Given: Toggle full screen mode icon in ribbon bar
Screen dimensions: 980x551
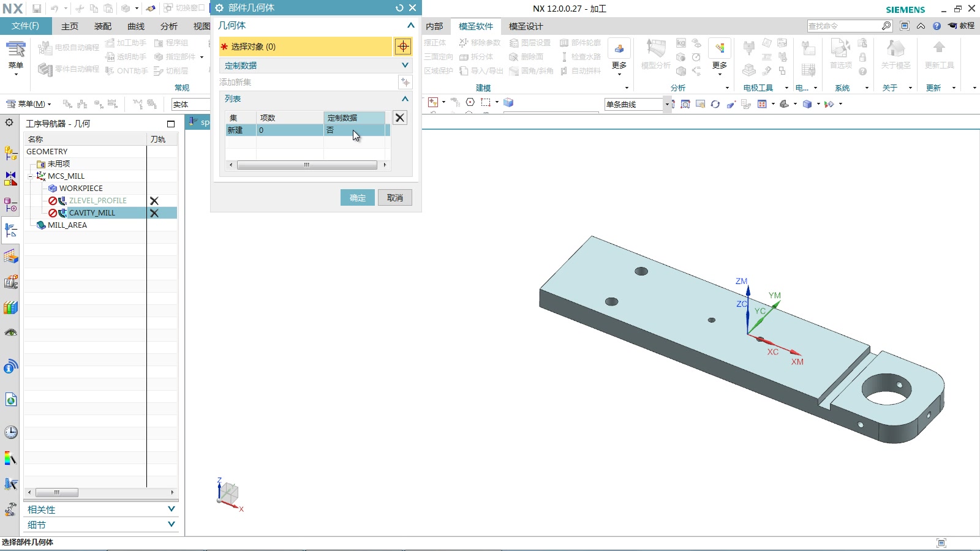Looking at the screenshot, I should coord(905,26).
